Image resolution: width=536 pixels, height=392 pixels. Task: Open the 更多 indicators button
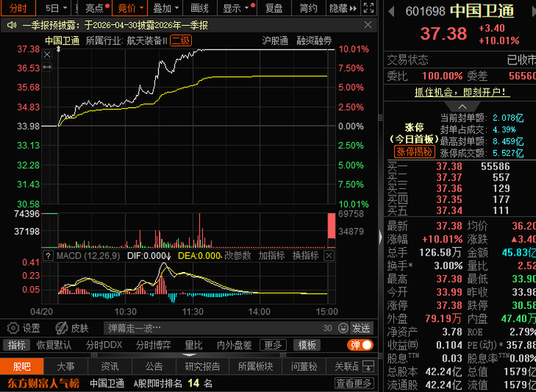[x=273, y=345]
